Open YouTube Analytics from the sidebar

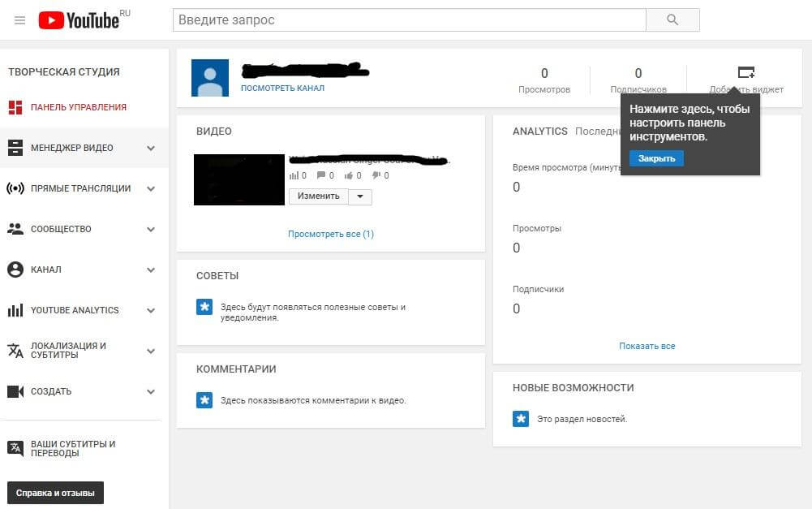click(17, 309)
